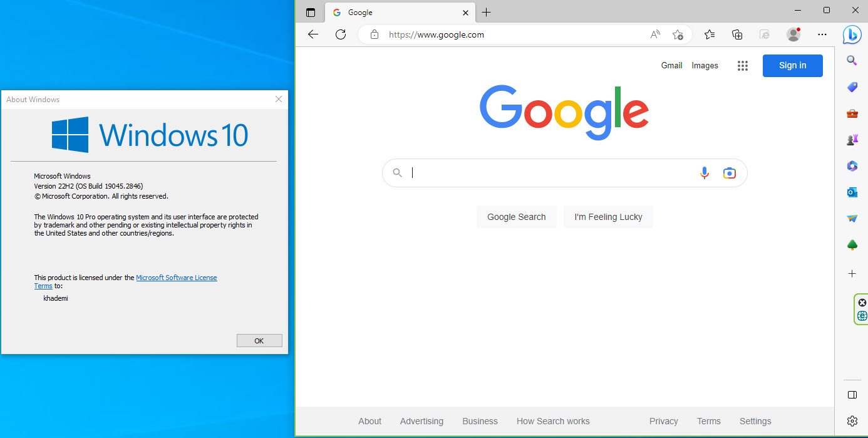Open the Tools briefcase in the sidebar
Screen dimensions: 868x438
click(x=852, y=113)
